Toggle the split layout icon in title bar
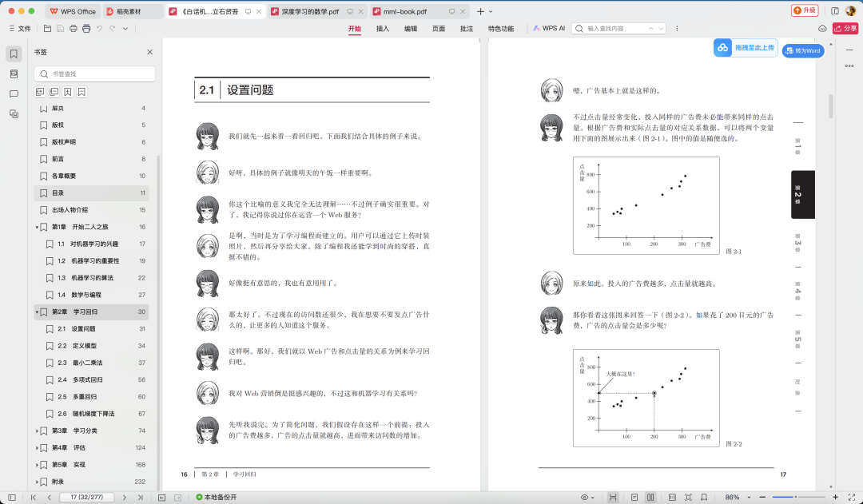 click(835, 11)
